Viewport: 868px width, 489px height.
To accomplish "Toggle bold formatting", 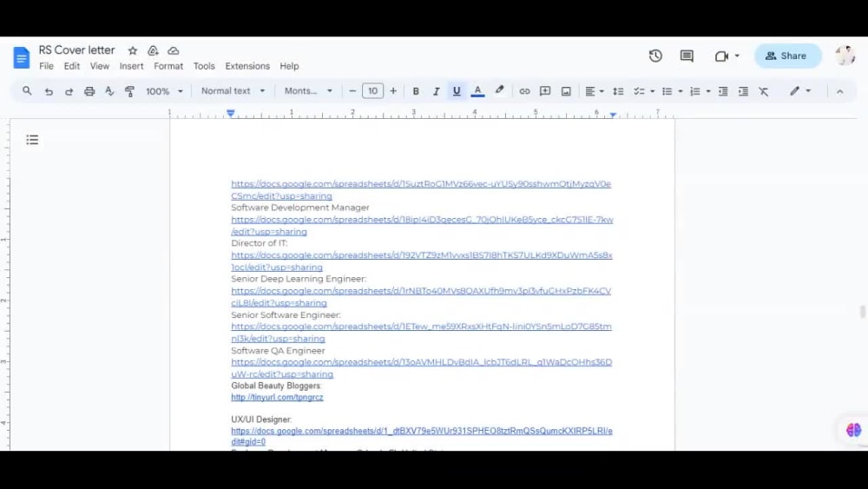I will point(416,91).
